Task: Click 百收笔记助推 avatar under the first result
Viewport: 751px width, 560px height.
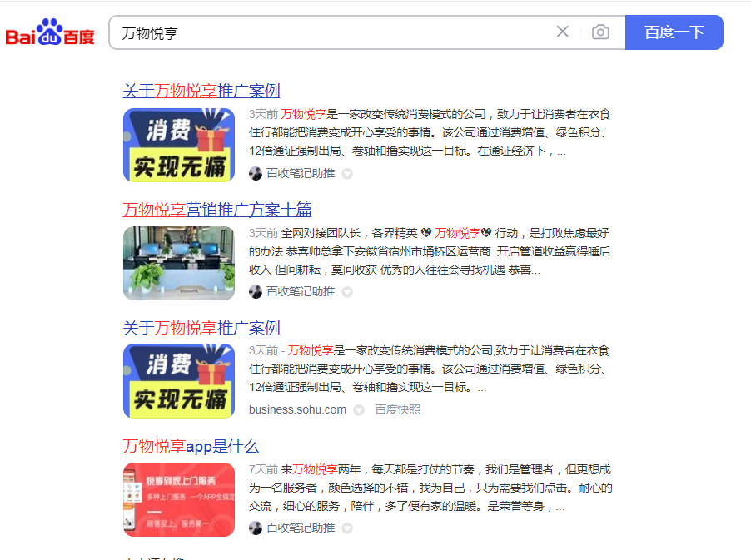Action: tap(256, 173)
